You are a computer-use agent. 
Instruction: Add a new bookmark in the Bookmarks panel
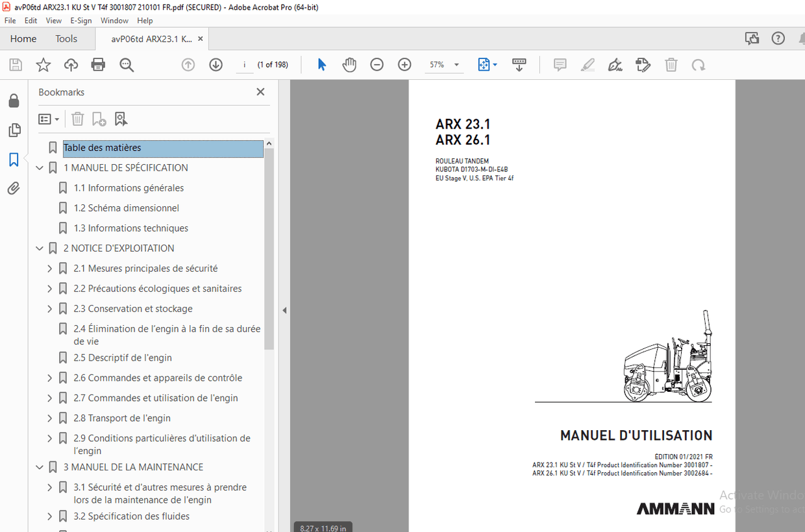(99, 119)
